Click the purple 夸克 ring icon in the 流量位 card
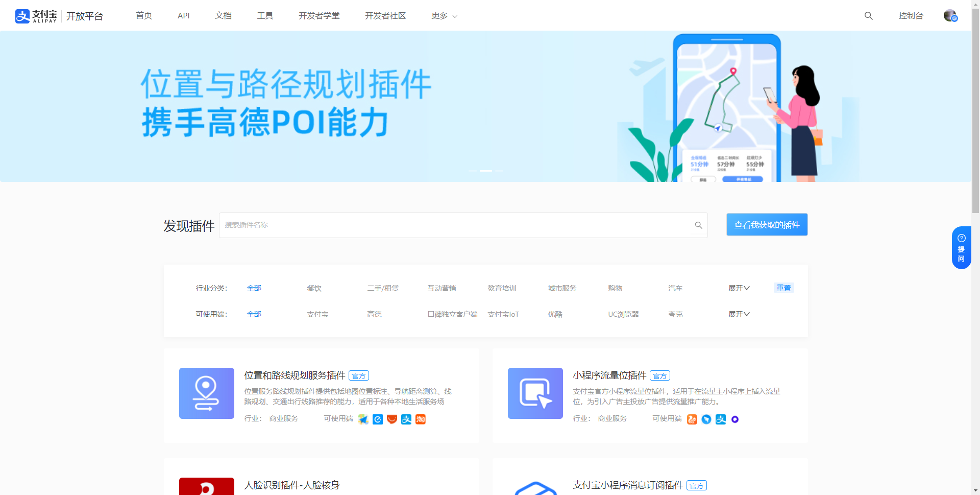The width and height of the screenshot is (980, 495). point(735,419)
